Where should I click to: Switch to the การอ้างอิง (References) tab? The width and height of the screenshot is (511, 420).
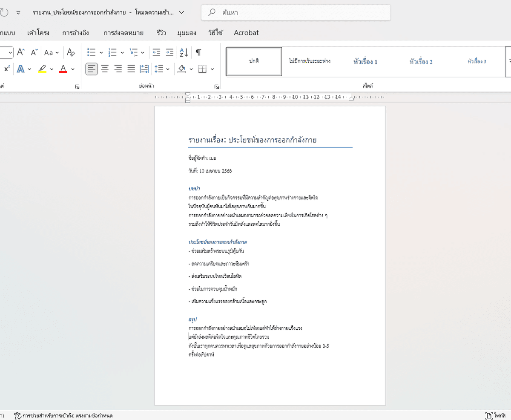tap(76, 33)
